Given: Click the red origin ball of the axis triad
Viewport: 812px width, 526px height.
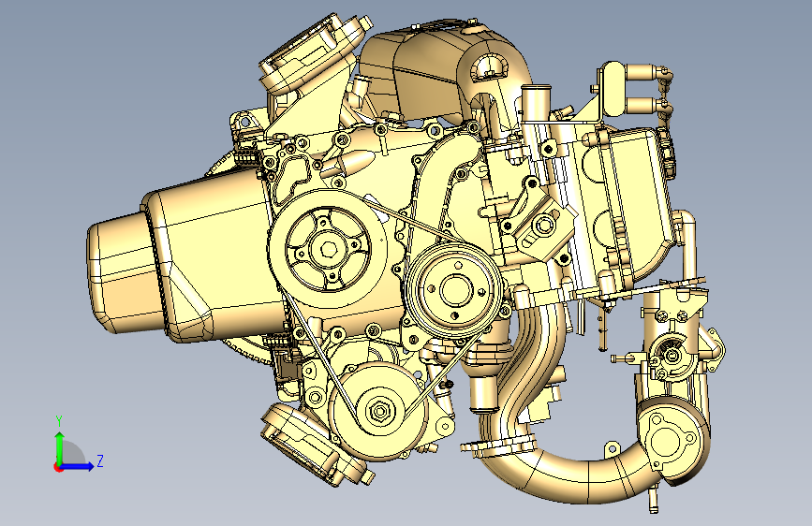Looking at the screenshot, I should pos(58,467).
